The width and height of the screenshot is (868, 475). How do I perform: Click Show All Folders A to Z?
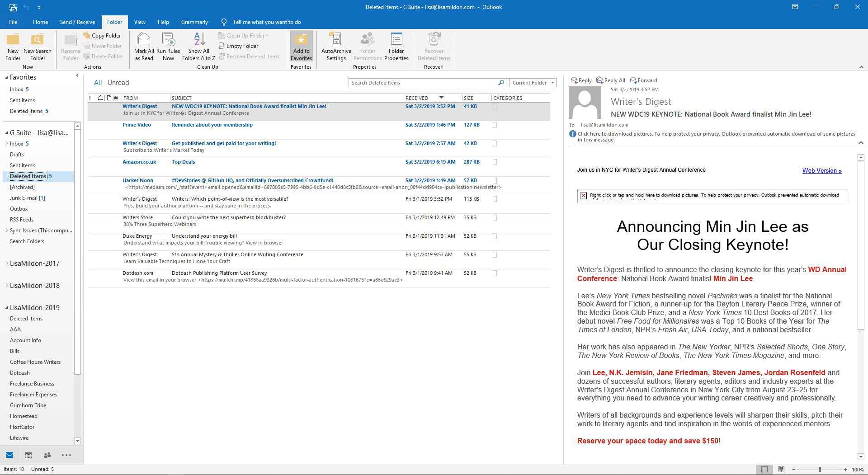pyautogui.click(x=198, y=47)
